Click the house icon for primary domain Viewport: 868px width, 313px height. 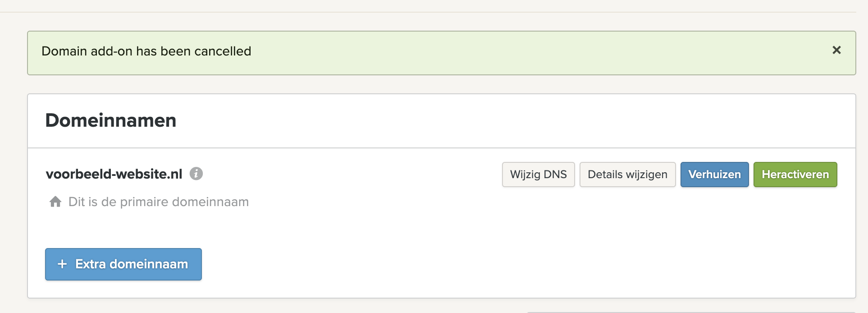click(55, 202)
